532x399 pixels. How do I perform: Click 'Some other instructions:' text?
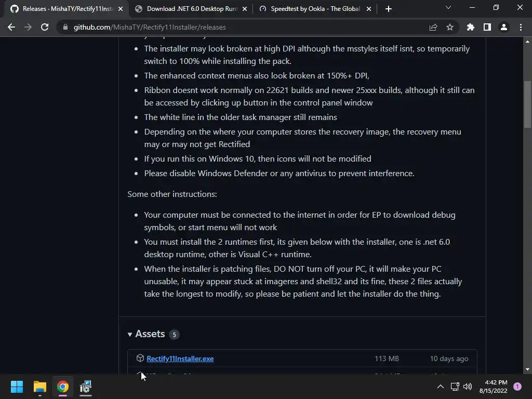172,194
